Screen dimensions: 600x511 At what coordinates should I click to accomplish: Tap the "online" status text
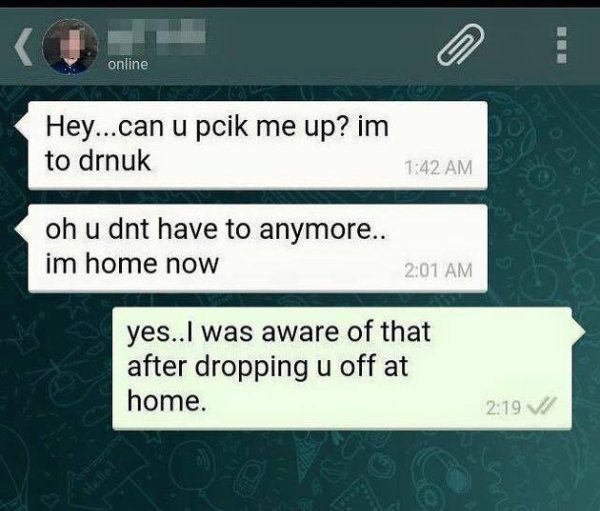click(x=127, y=65)
